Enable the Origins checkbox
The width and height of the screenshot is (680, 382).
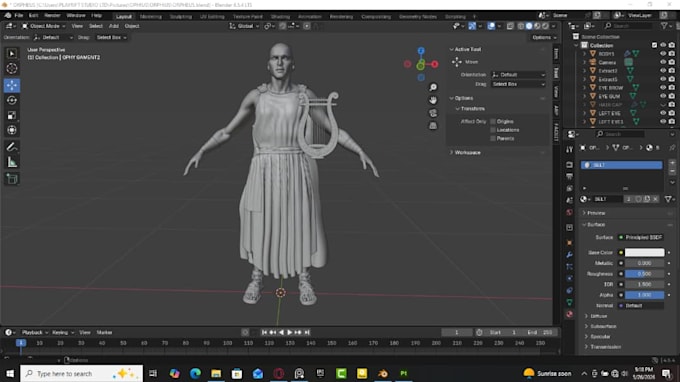493,121
